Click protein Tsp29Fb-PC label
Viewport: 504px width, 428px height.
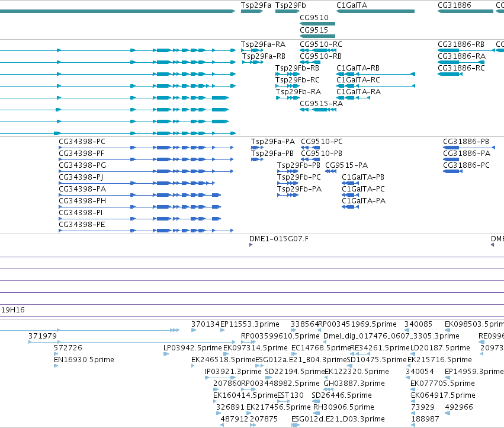pos(299,177)
